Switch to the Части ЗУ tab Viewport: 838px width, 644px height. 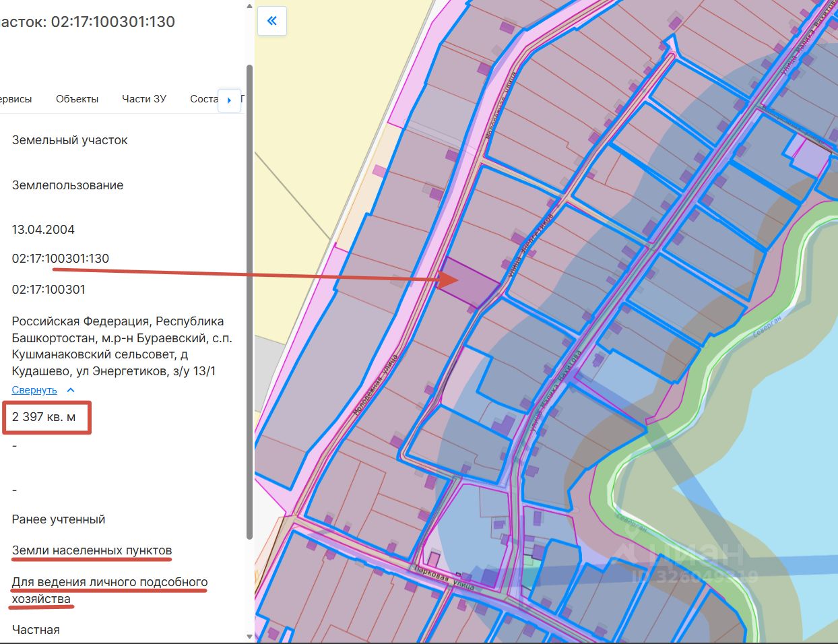pyautogui.click(x=144, y=99)
